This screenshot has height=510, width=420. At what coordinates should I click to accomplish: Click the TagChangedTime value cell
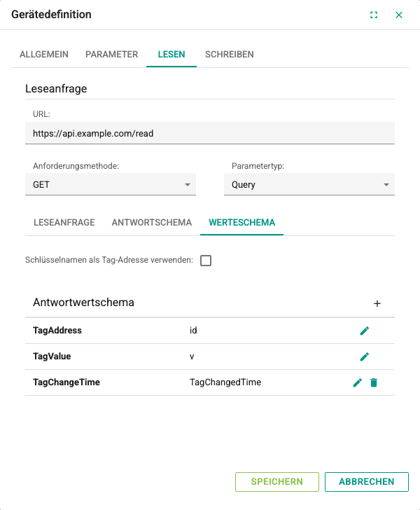(x=225, y=382)
